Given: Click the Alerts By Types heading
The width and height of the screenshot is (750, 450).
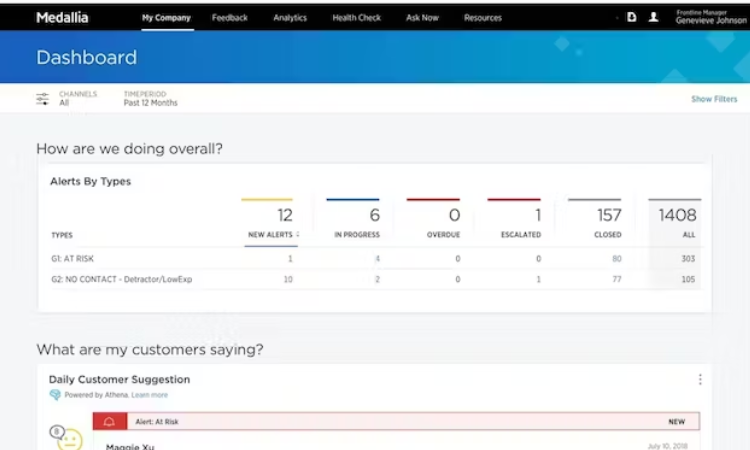Looking at the screenshot, I should (90, 181).
